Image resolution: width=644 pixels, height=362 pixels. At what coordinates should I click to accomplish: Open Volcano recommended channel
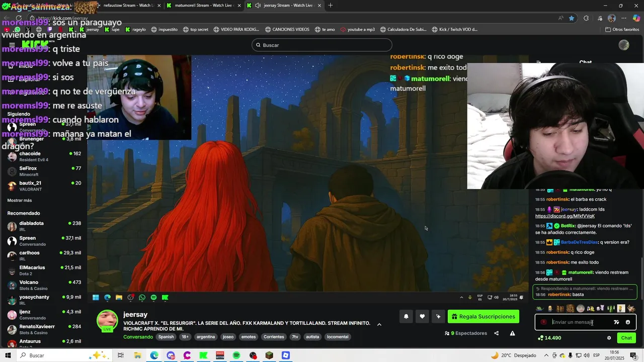click(44, 285)
